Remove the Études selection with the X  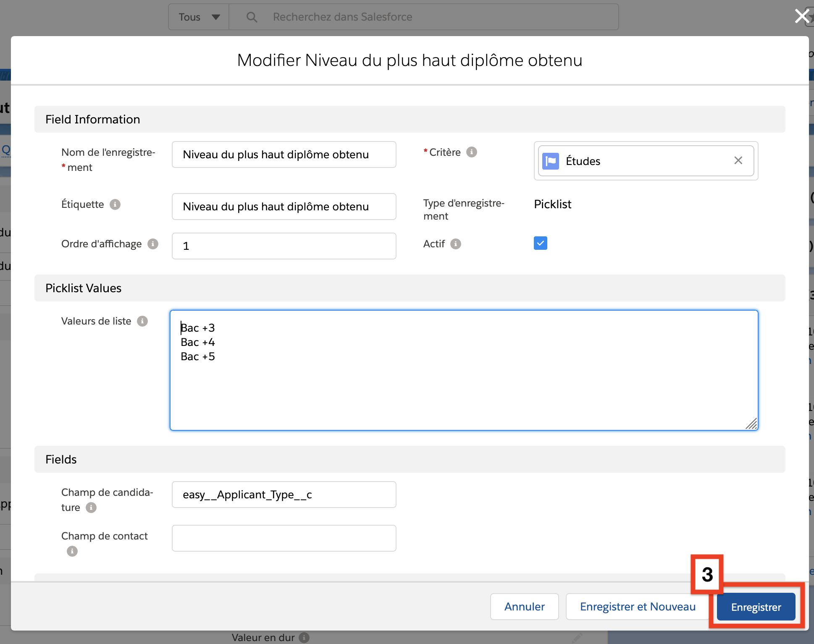[738, 160]
